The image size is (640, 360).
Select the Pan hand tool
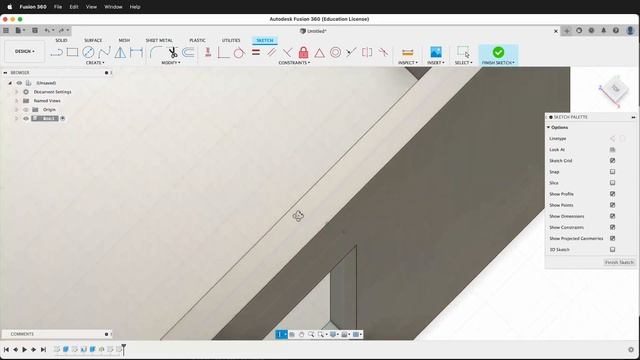tap(302, 334)
